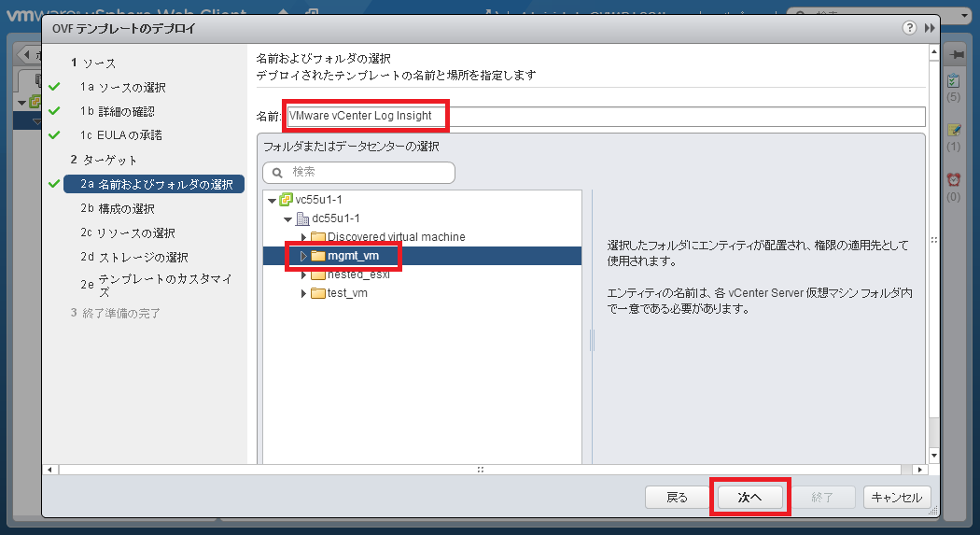Select the test_vm folder name
Image resolution: width=980 pixels, height=535 pixels.
[x=347, y=293]
